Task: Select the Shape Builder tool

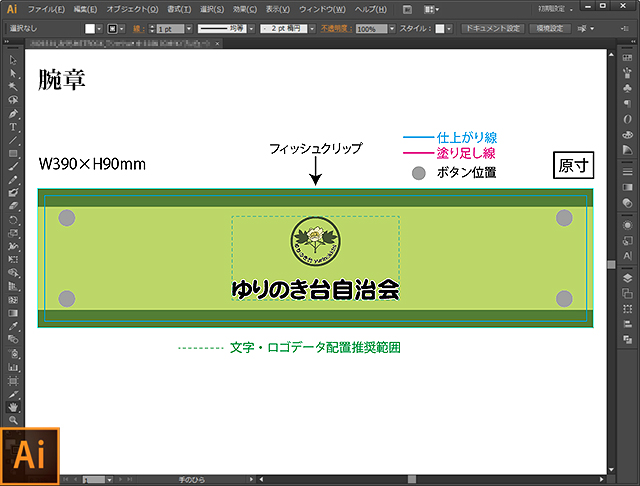Action: pos(13,273)
